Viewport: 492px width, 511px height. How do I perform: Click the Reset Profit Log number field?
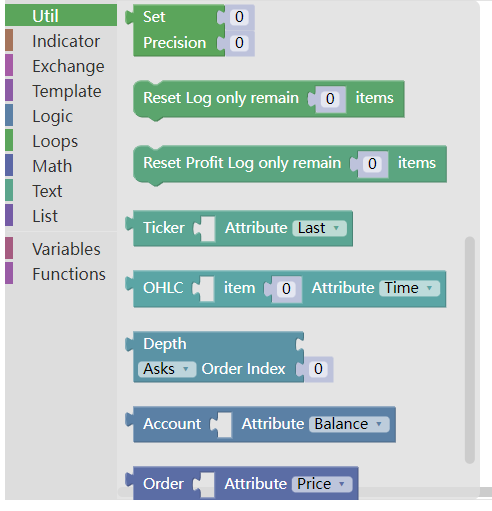372,164
